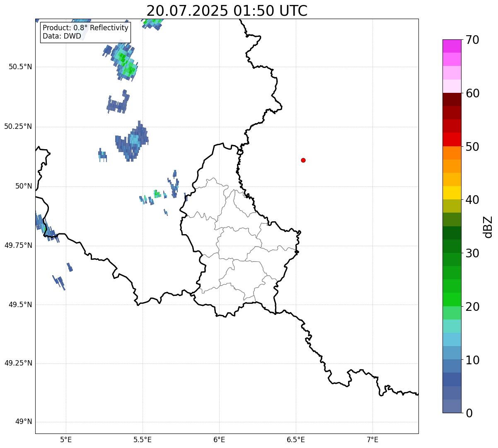
Task: Click the title 20.07.2025 01:50 UTC
Action: (x=227, y=11)
